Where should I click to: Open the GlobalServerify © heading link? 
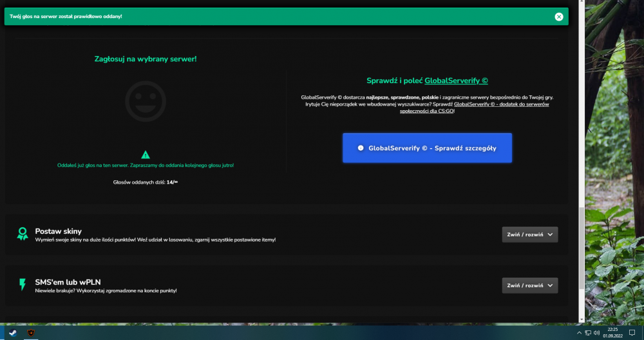tap(456, 80)
